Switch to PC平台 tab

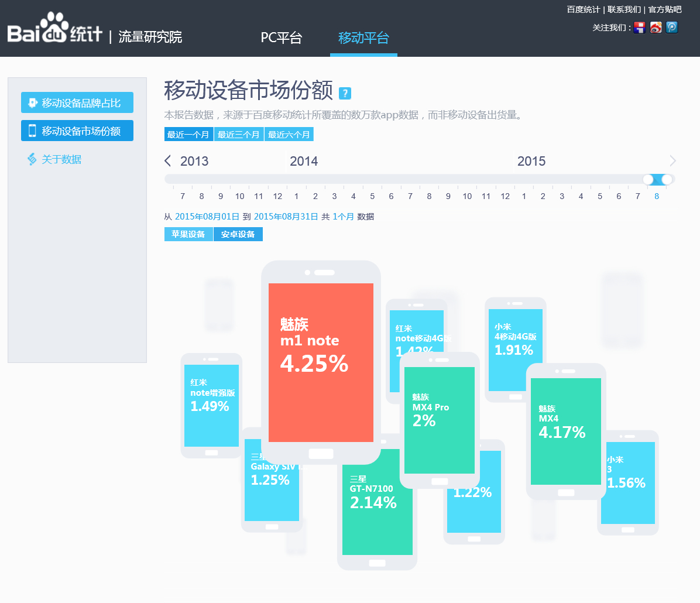(282, 38)
